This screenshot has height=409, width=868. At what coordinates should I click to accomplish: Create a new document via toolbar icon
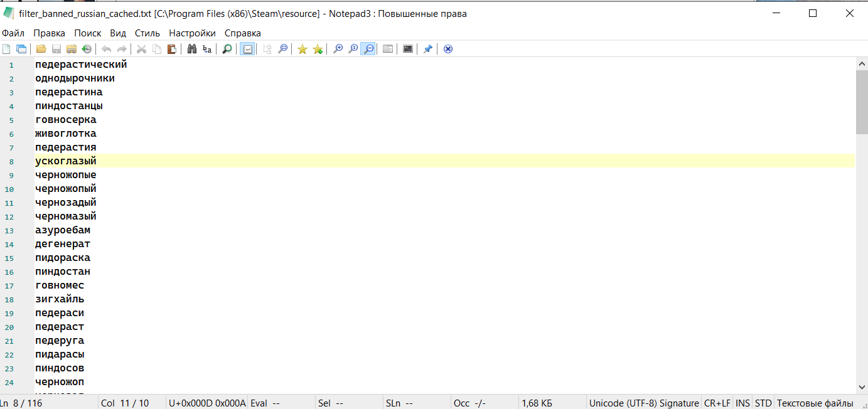pyautogui.click(x=6, y=49)
